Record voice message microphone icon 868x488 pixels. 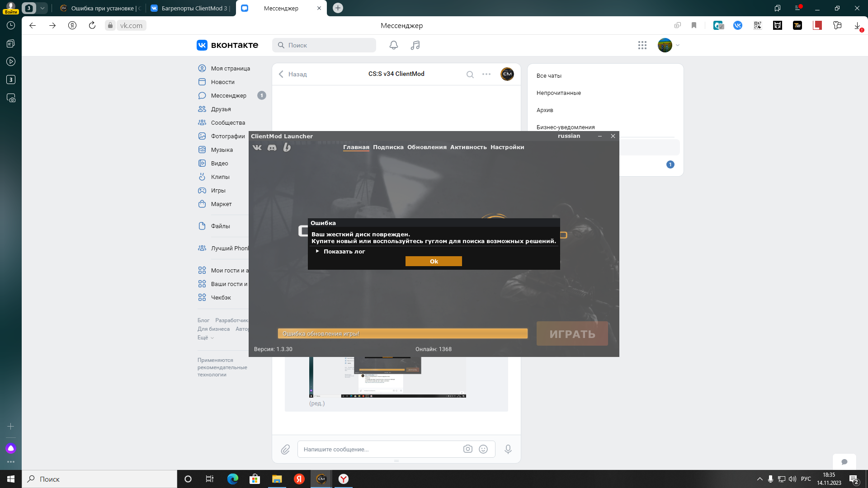508,449
